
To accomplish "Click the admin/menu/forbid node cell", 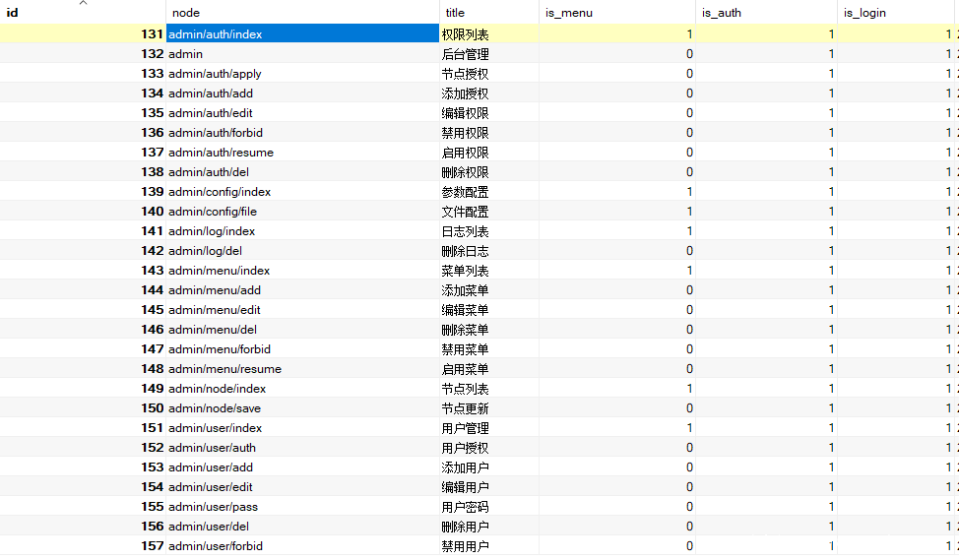I will (220, 349).
